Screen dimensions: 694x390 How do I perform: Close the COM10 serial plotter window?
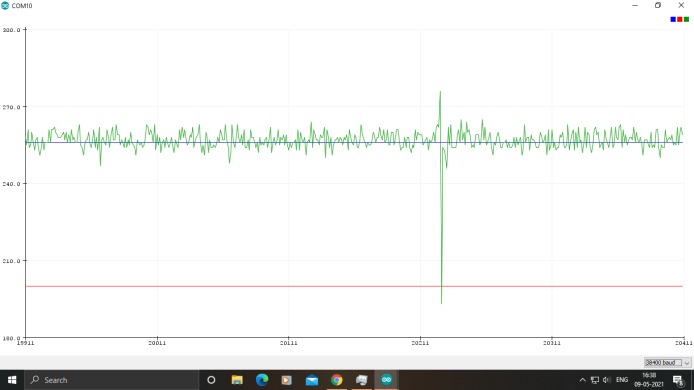[681, 5]
